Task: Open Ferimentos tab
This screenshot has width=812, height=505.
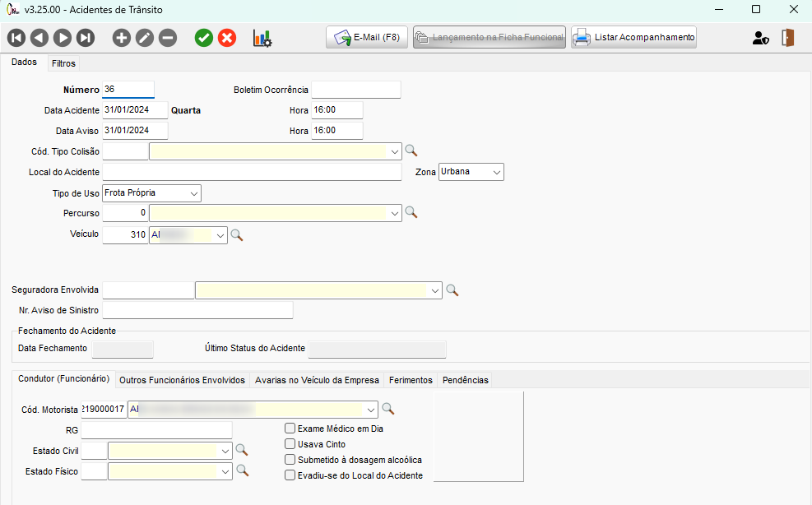Action: (411, 380)
